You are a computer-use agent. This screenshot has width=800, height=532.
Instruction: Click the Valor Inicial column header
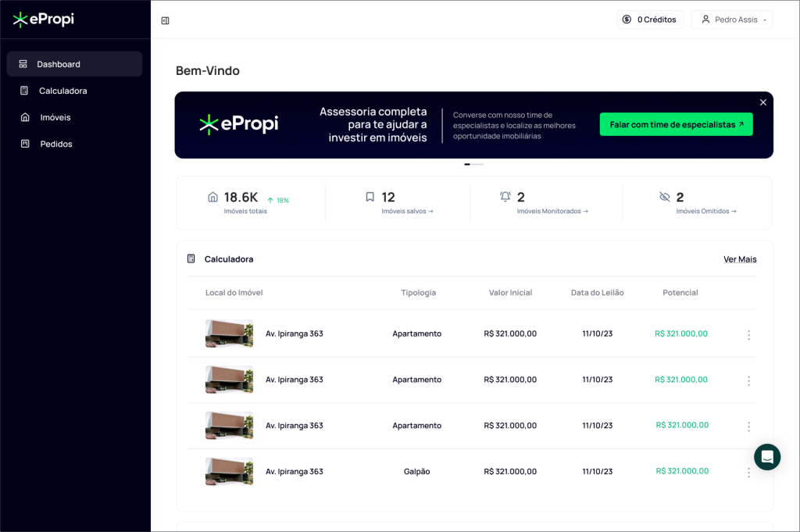[510, 293]
